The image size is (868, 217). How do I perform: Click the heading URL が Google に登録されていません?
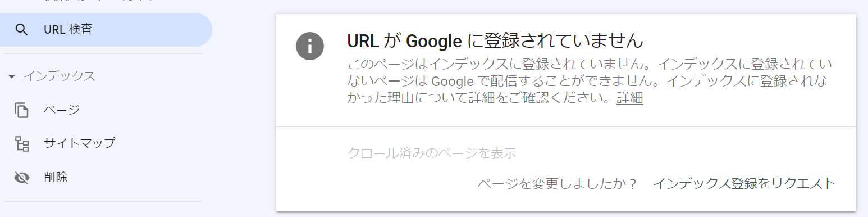click(x=495, y=42)
